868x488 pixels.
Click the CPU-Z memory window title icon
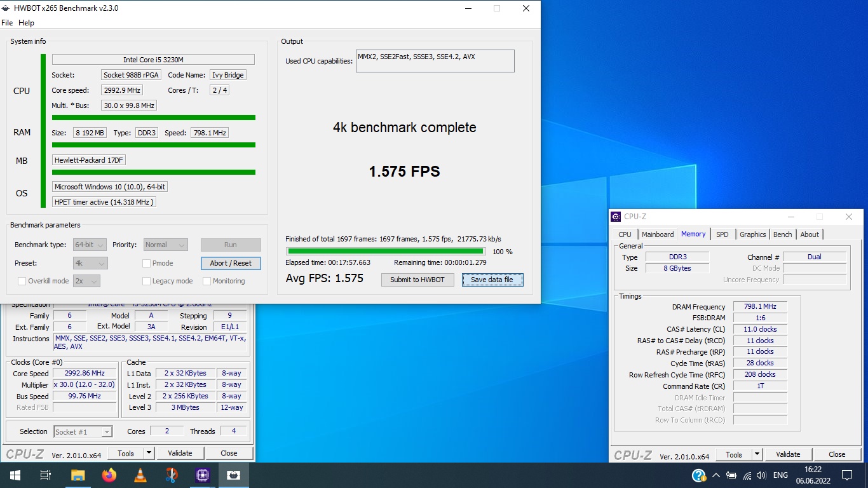pyautogui.click(x=616, y=217)
